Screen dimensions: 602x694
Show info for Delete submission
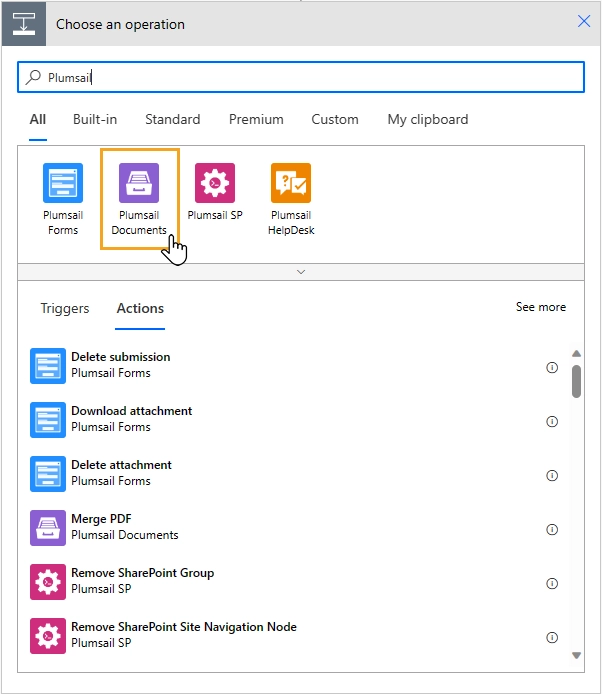click(x=552, y=367)
